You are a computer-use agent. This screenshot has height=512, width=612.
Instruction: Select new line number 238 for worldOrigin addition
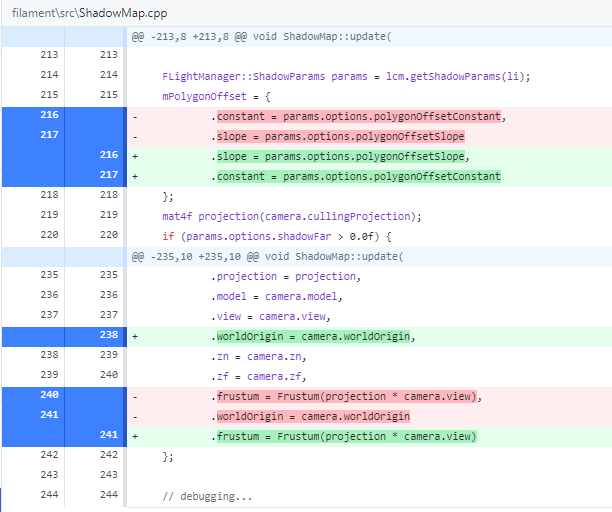point(109,334)
